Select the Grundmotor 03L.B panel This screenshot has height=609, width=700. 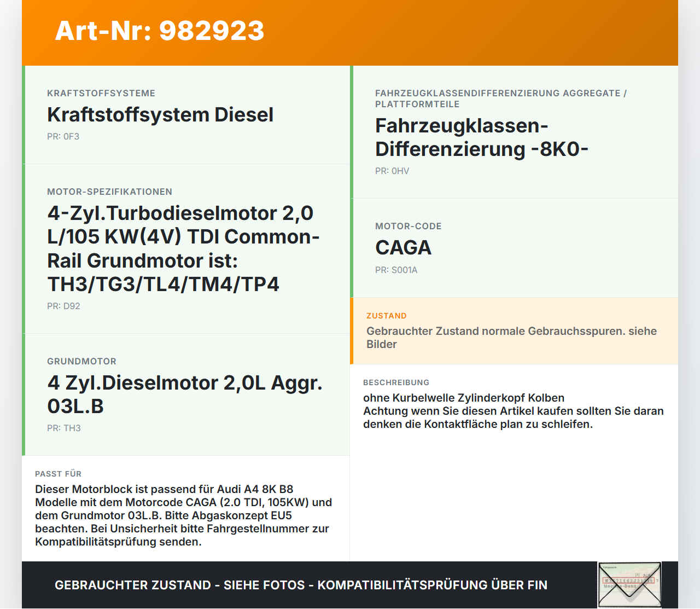tap(186, 394)
